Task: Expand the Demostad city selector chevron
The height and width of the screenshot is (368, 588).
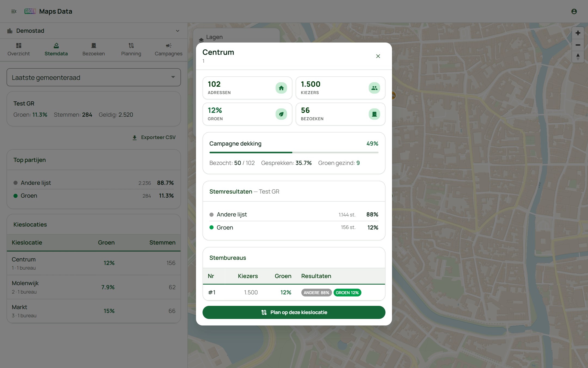Action: click(177, 31)
